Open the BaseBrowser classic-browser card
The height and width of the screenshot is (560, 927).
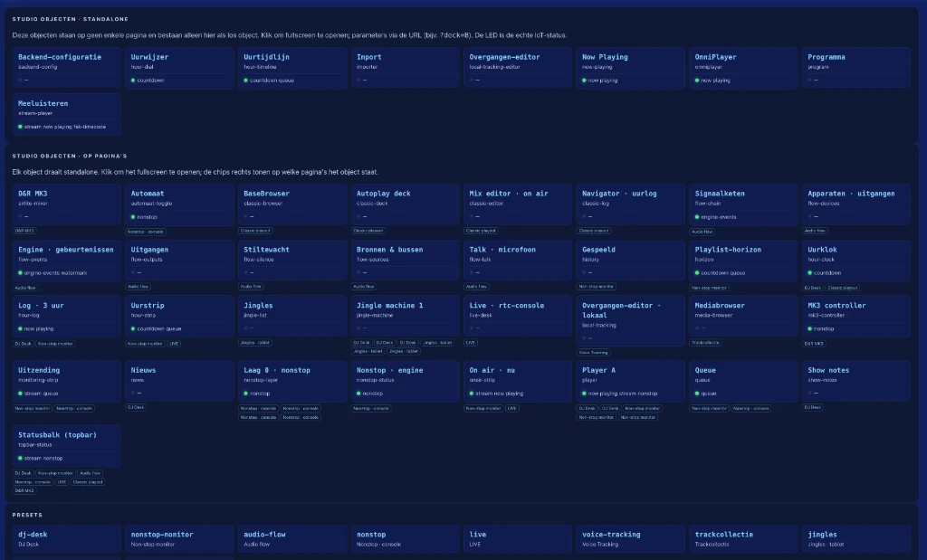[x=292, y=204]
